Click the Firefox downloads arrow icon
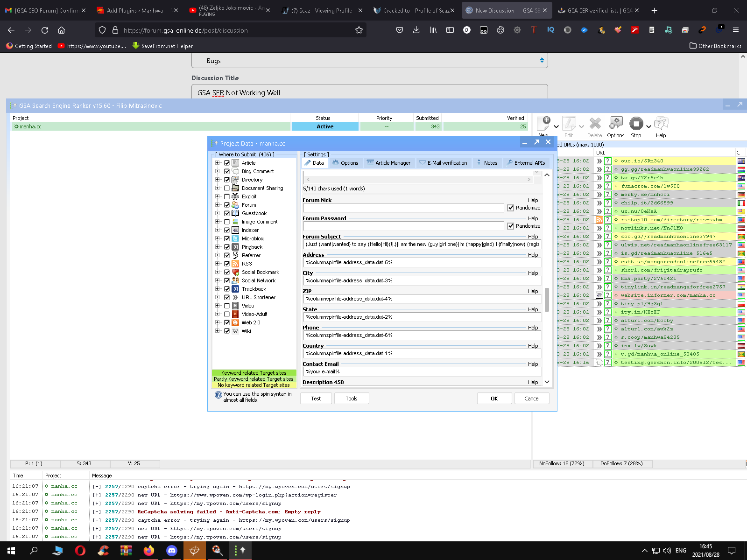The width and height of the screenshot is (747, 560). click(x=416, y=30)
